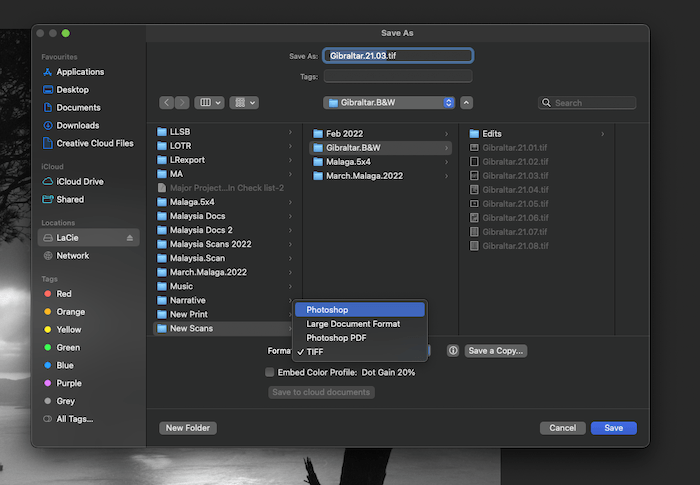This screenshot has height=485, width=700.
Task: Click the Save As filename field
Action: click(398, 56)
